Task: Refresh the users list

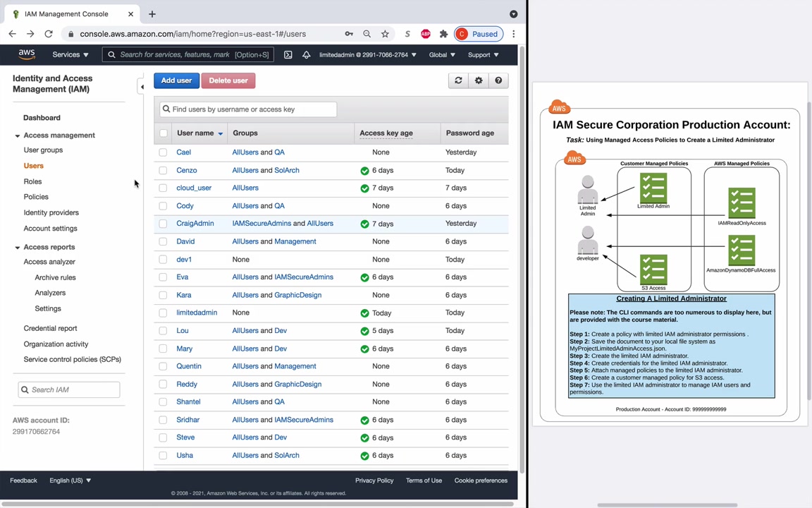Action: pos(458,80)
